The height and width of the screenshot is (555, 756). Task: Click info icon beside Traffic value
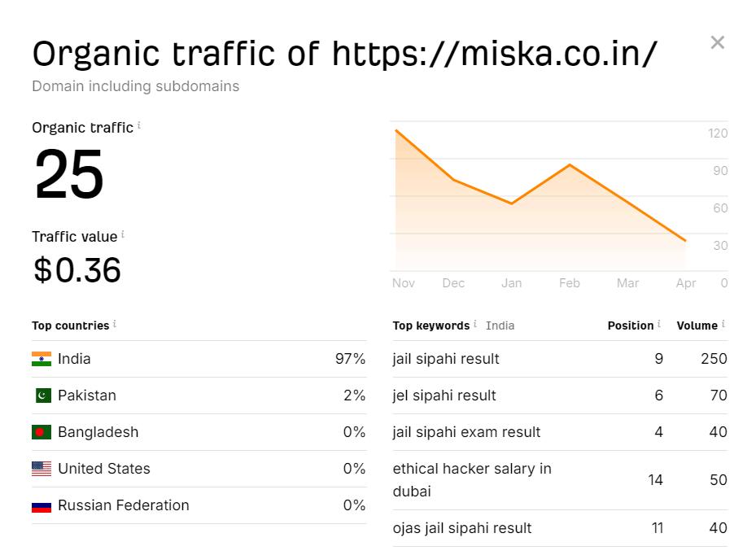(123, 234)
